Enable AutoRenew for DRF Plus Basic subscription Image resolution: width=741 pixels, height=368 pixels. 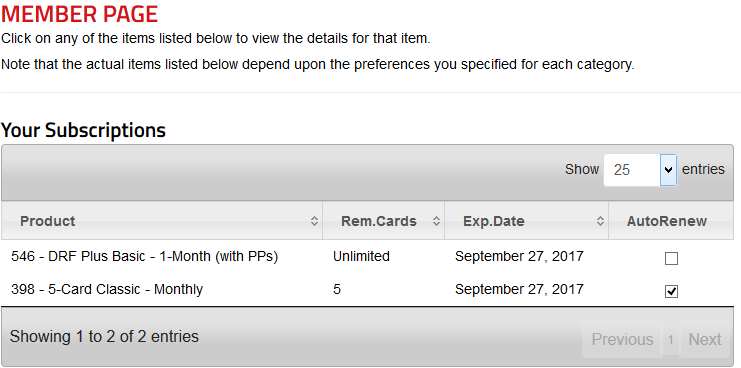click(671, 258)
